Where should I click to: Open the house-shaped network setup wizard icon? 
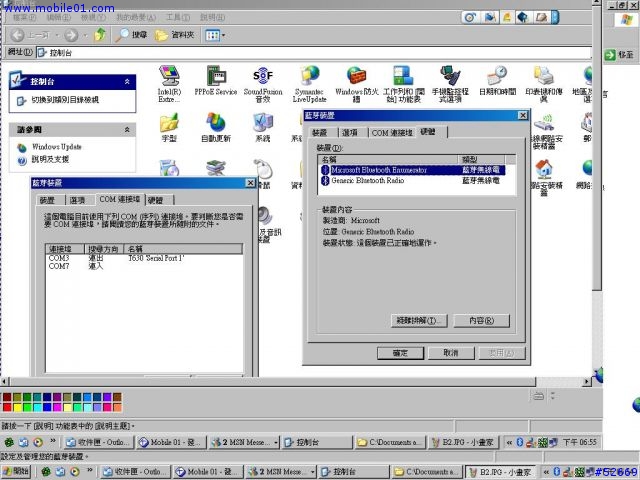click(x=544, y=177)
